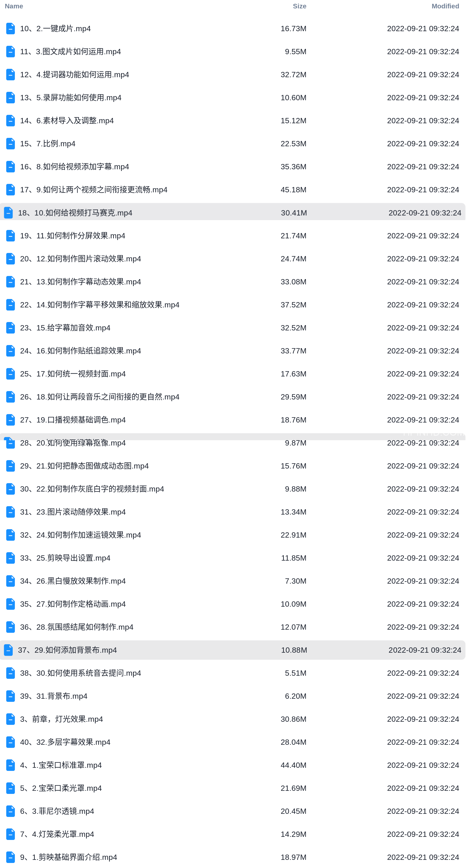Open file 37、29.如何添加背景布.mp4
The width and height of the screenshot is (466, 868).
[x=67, y=650]
